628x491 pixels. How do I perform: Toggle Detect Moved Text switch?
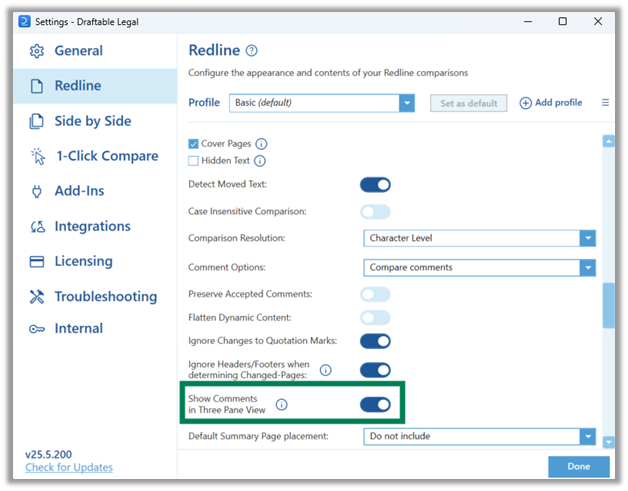point(375,185)
